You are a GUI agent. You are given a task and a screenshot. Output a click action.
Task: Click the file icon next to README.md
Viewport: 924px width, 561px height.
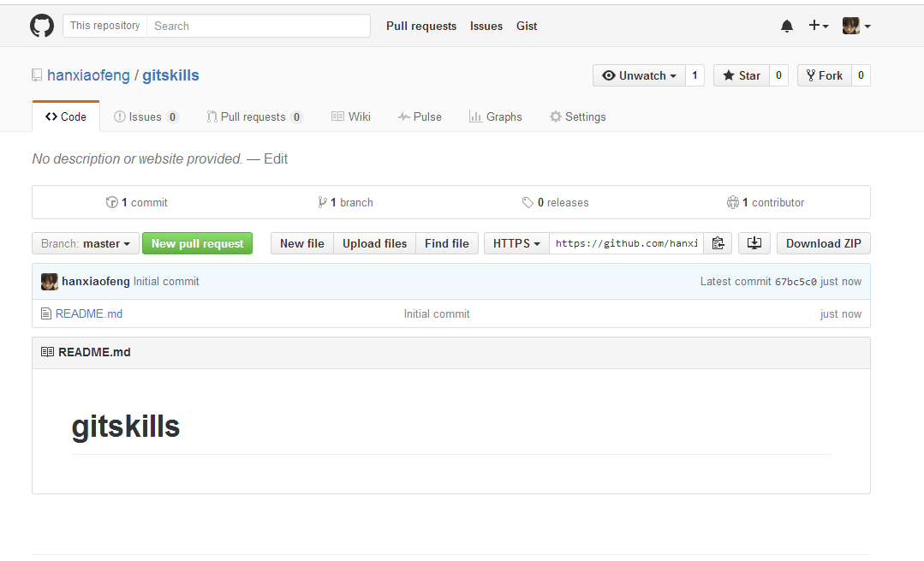click(46, 314)
